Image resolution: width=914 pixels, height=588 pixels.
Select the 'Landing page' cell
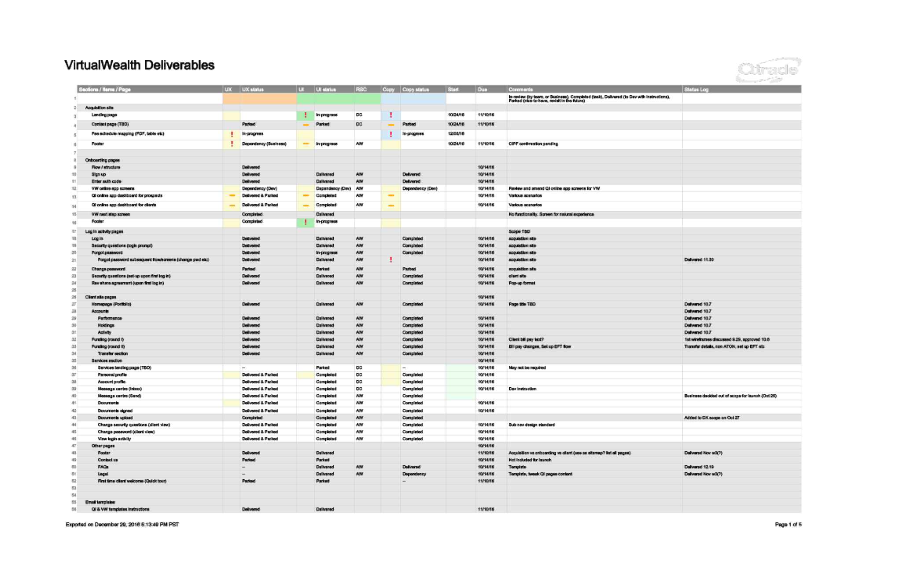click(x=150, y=115)
